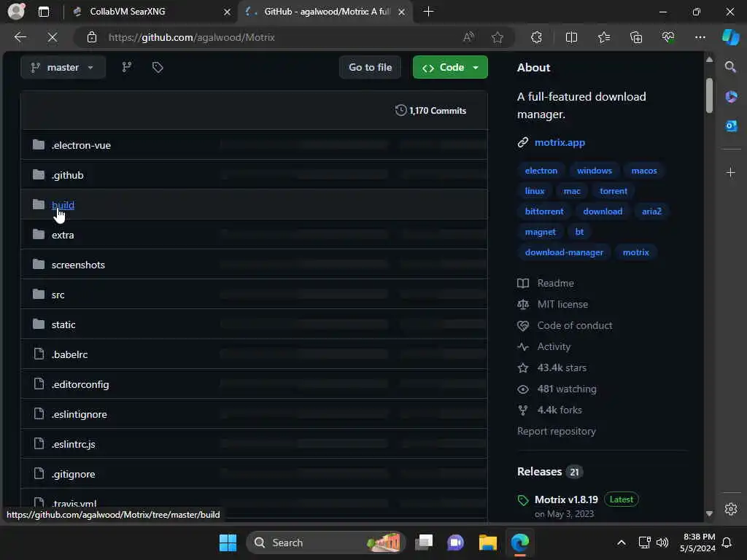Viewport: 747px width, 560px height.
Task: Open the branches icon next to master
Action: [x=127, y=67]
